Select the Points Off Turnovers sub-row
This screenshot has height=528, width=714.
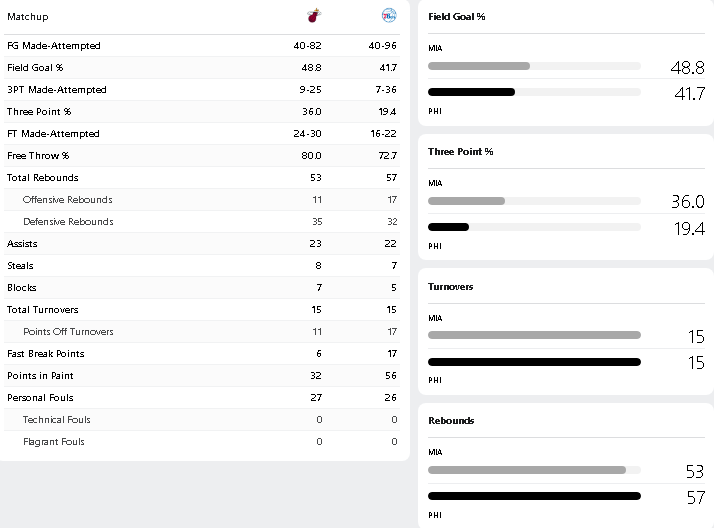68,332
